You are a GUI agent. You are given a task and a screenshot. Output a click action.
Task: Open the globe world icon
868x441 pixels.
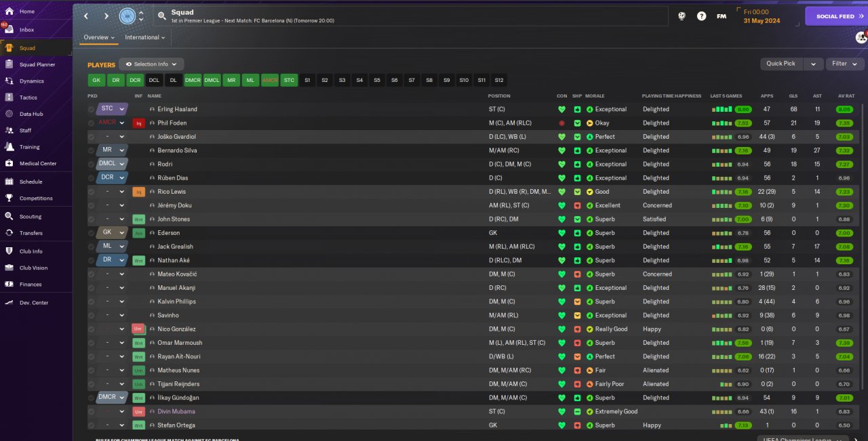pyautogui.click(x=682, y=16)
